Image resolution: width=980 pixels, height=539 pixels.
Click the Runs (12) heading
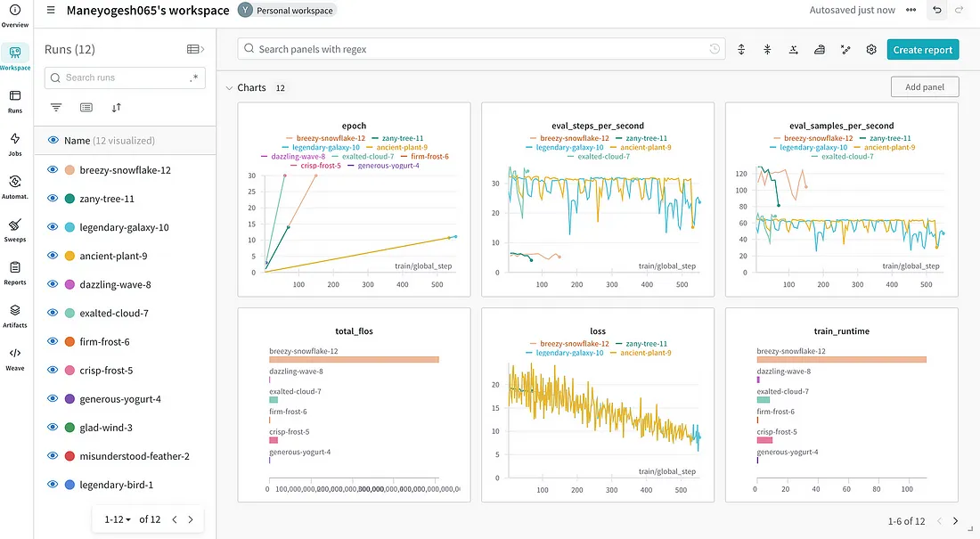coord(69,49)
